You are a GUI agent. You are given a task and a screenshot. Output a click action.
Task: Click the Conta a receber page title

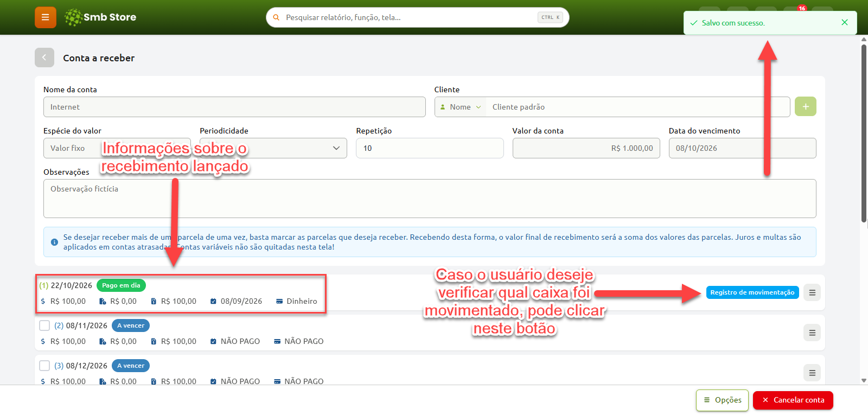[x=99, y=58]
